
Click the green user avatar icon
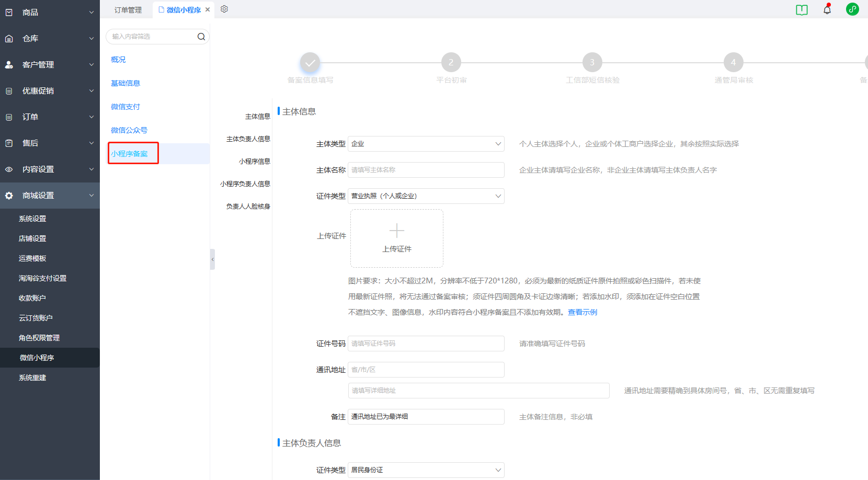(x=852, y=9)
